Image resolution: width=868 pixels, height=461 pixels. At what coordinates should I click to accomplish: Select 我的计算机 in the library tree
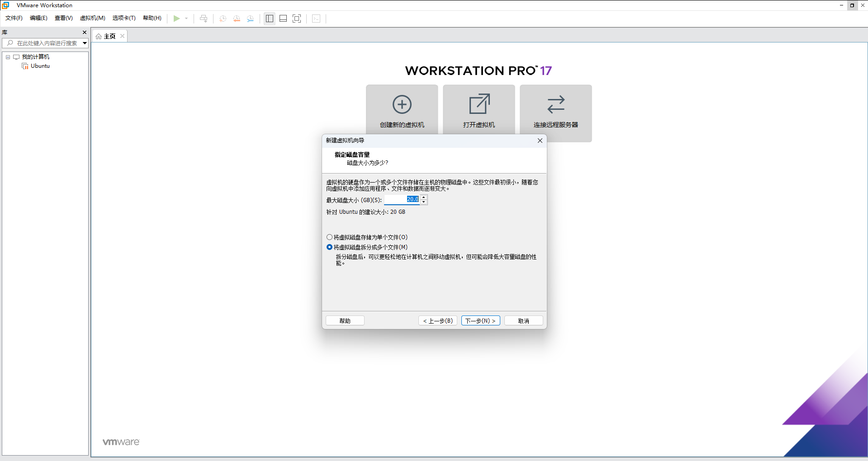[36, 57]
